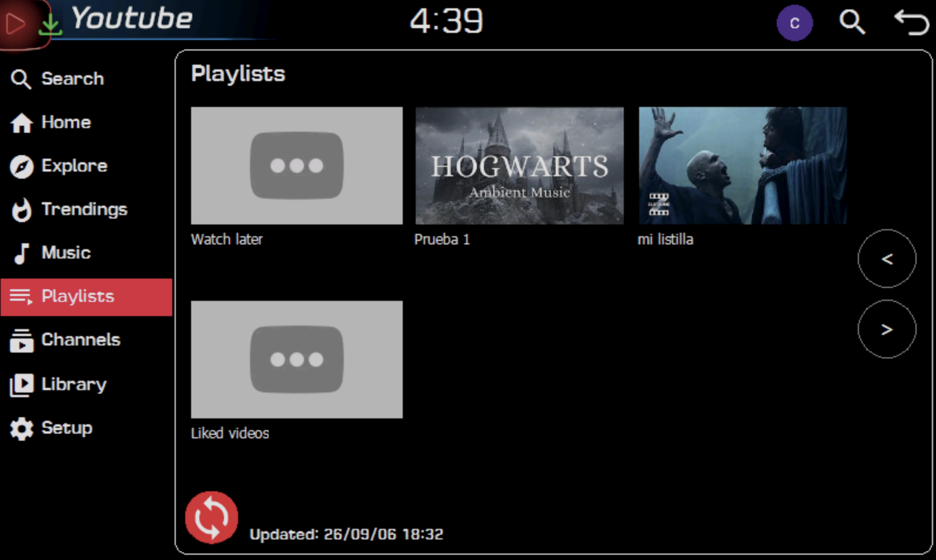Click the 'Liked videos' playlist title

tap(230, 433)
